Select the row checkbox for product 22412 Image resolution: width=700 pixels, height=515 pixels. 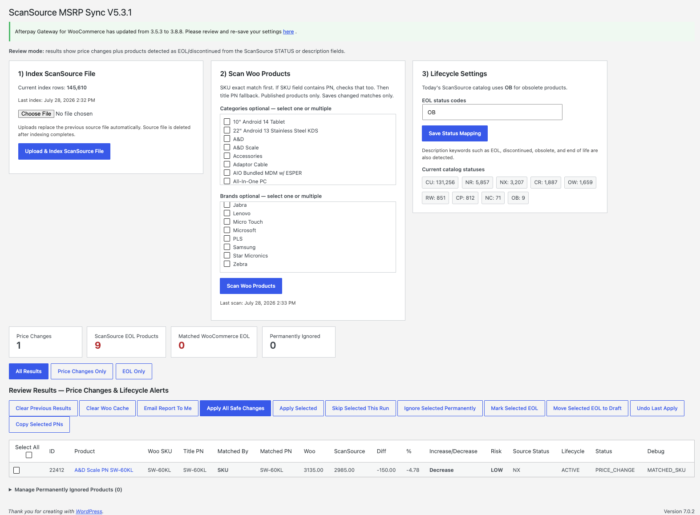click(17, 470)
